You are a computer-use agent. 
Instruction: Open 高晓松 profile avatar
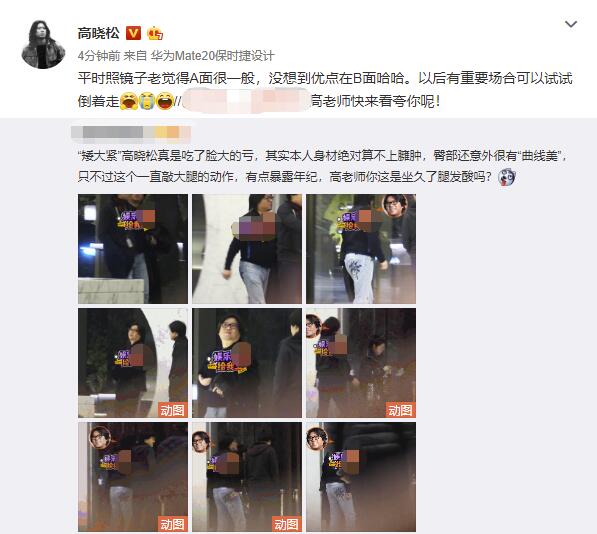(43, 44)
